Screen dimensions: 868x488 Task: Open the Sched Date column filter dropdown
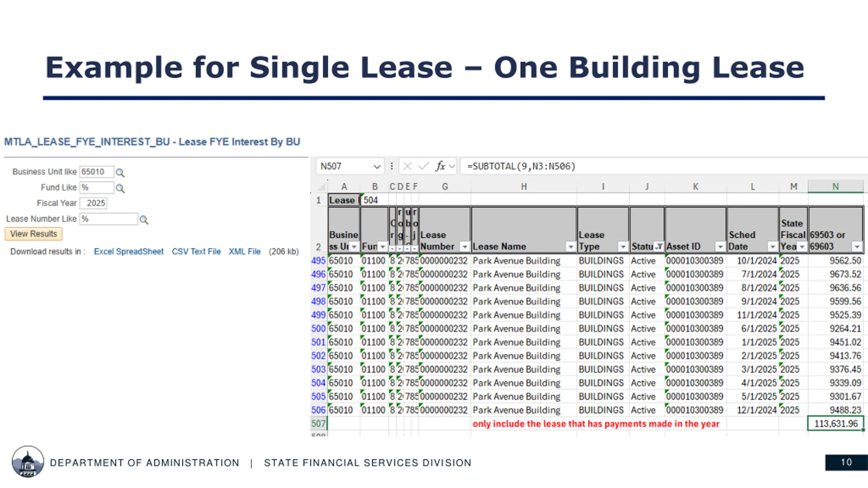click(772, 247)
